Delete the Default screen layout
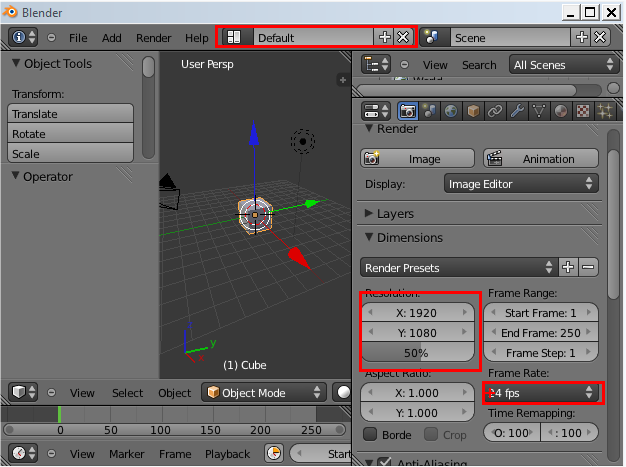Screen dimensions: 626x467 click(403, 38)
